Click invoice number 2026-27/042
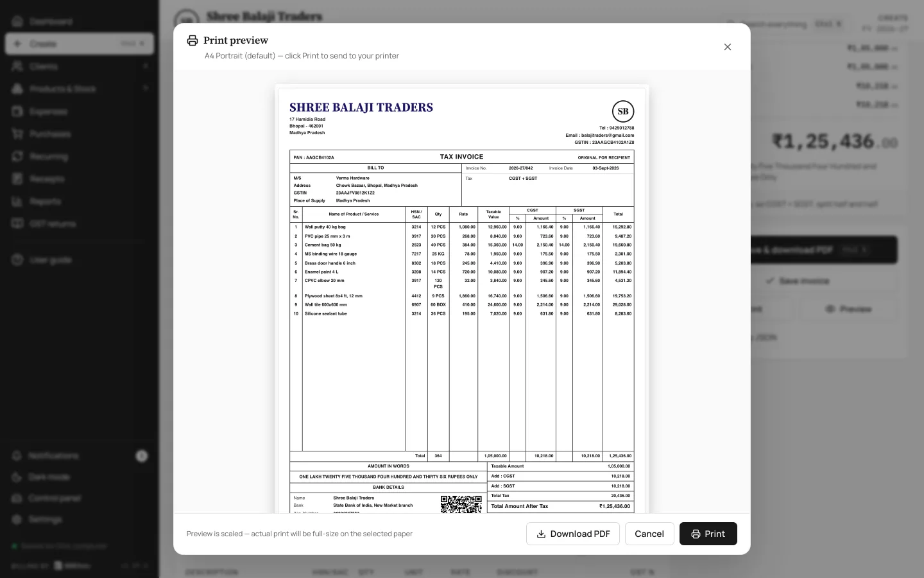The image size is (924, 578). [520, 168]
